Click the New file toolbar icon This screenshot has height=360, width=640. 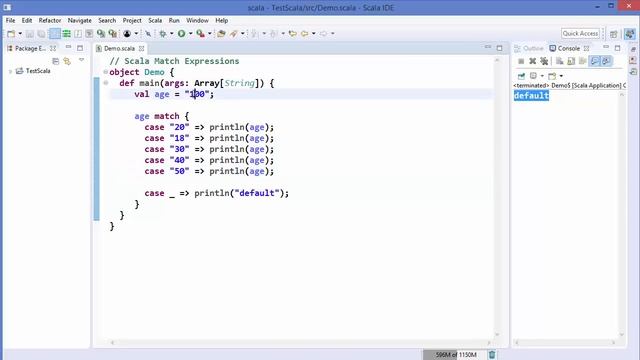coord(11,33)
